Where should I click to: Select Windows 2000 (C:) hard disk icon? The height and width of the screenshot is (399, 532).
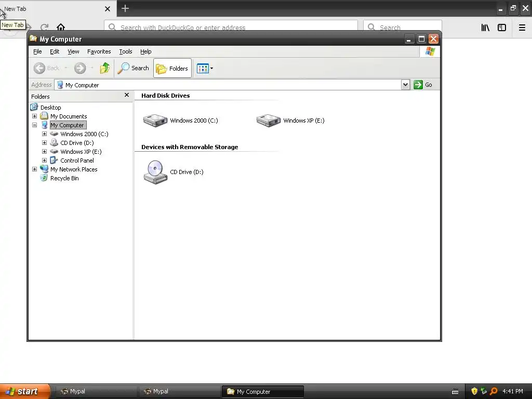pyautogui.click(x=155, y=121)
